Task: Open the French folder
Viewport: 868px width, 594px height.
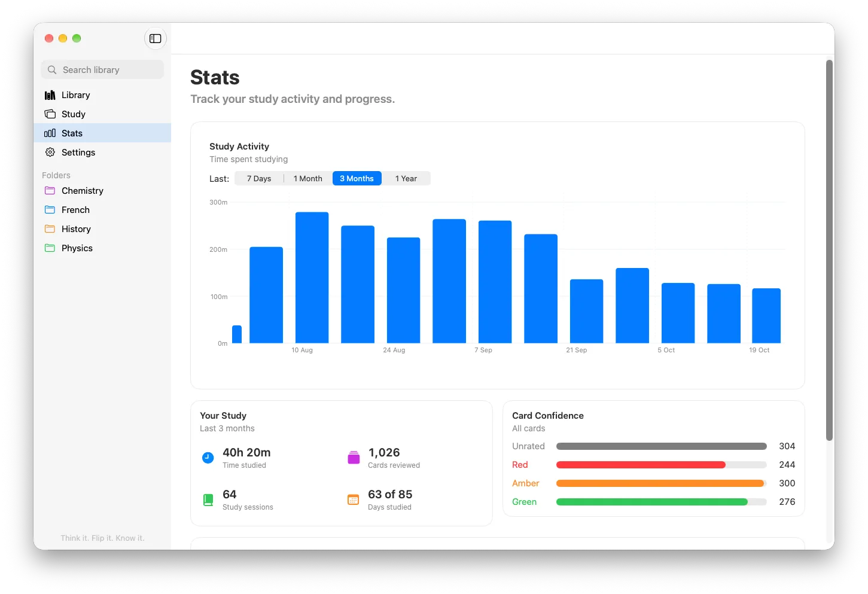Action: pos(102,210)
